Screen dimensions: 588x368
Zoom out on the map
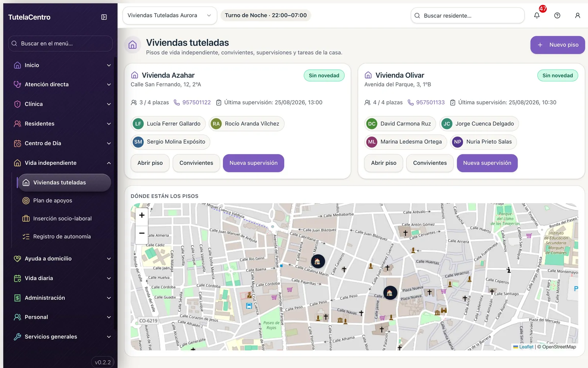pyautogui.click(x=142, y=233)
